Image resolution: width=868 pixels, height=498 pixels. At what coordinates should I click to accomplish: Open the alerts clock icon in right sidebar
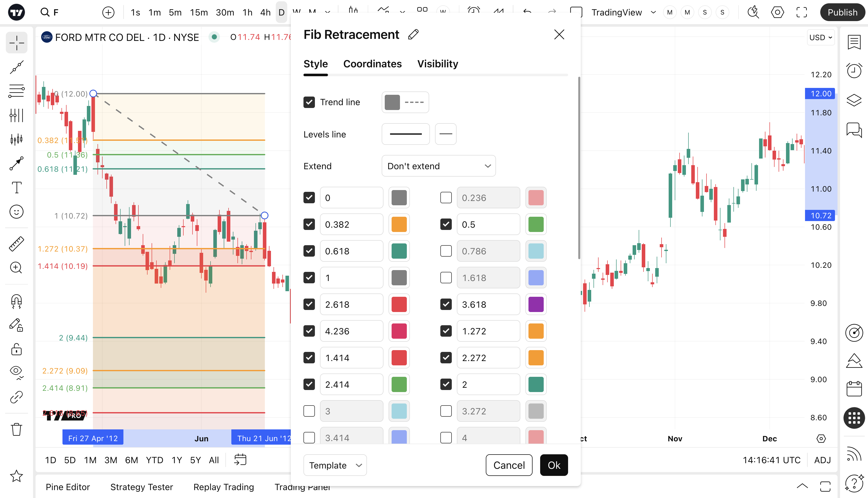(854, 71)
